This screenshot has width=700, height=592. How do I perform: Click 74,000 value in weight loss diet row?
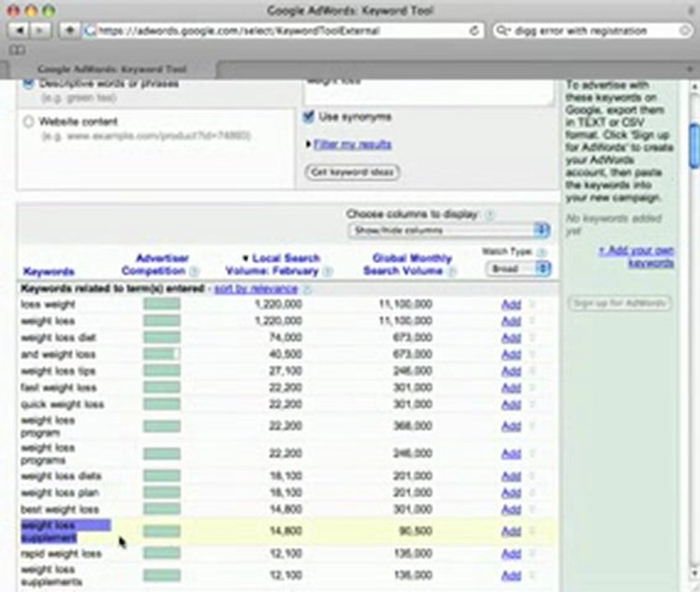(x=286, y=338)
